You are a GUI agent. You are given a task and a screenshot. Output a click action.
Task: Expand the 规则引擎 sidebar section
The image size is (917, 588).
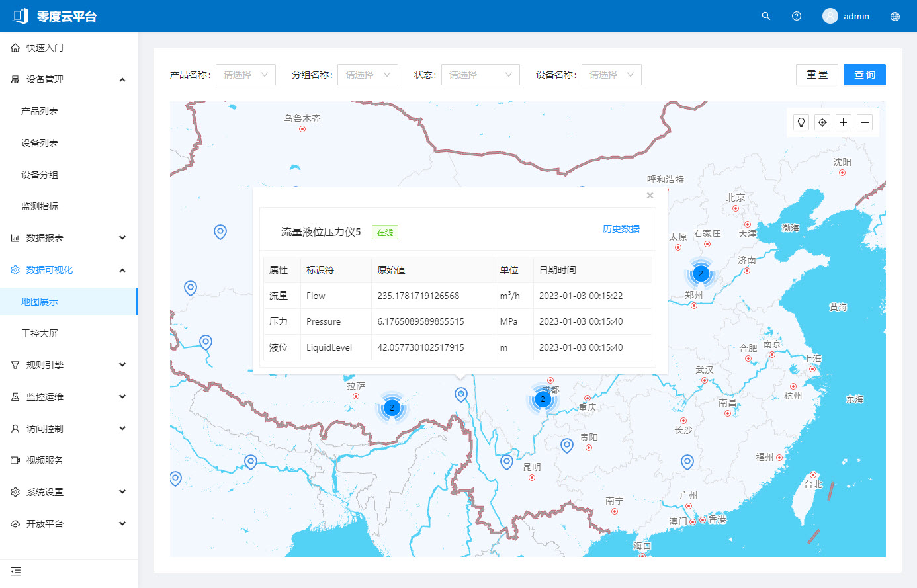coord(69,365)
